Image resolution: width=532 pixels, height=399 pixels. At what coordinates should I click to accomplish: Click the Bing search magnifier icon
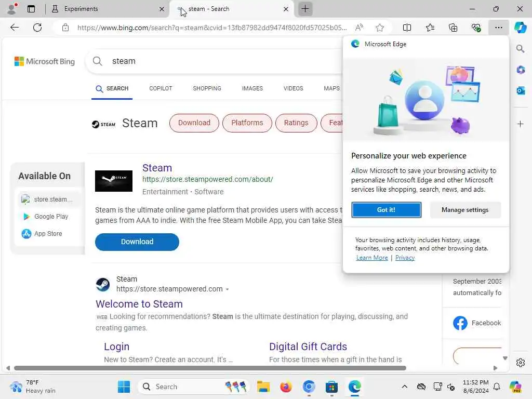coord(97,61)
